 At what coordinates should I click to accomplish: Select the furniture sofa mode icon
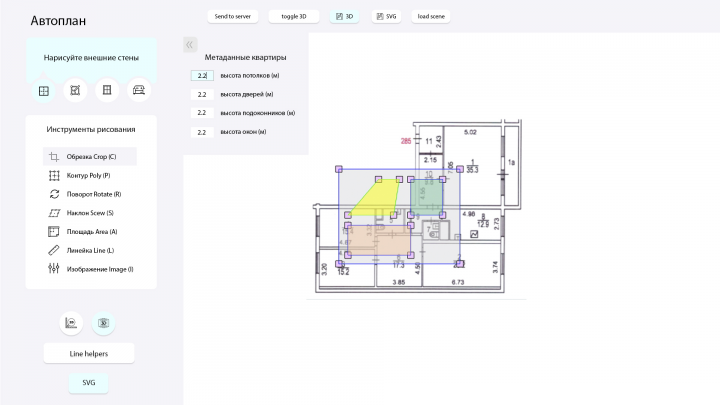(139, 90)
